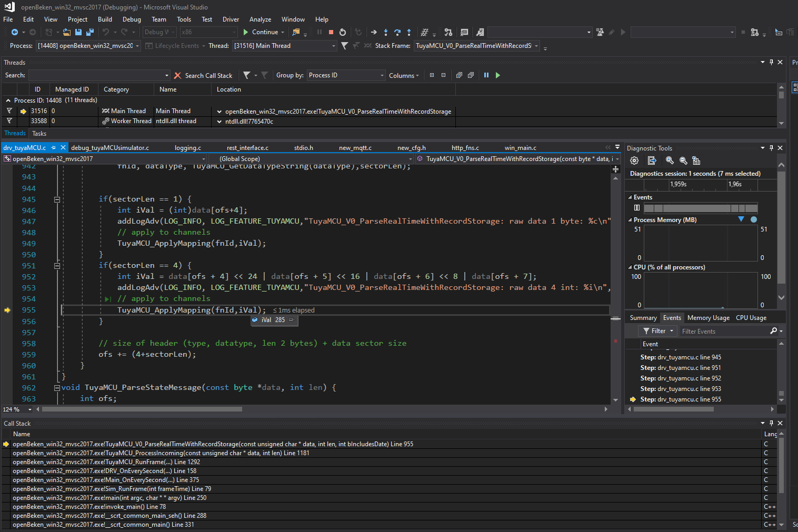Toggle flag for Main Thread 31516
This screenshot has width=798, height=532.
pos(9,111)
